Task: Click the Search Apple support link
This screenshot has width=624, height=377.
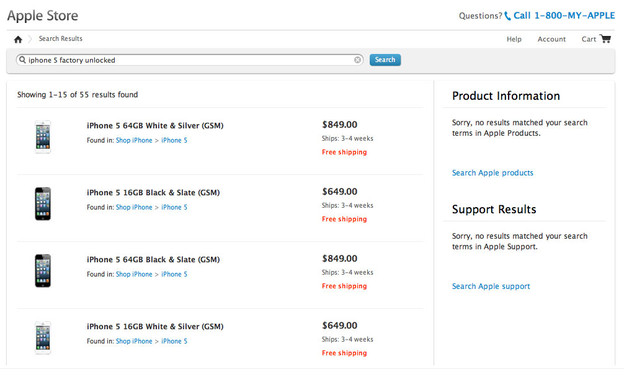Action: [491, 286]
